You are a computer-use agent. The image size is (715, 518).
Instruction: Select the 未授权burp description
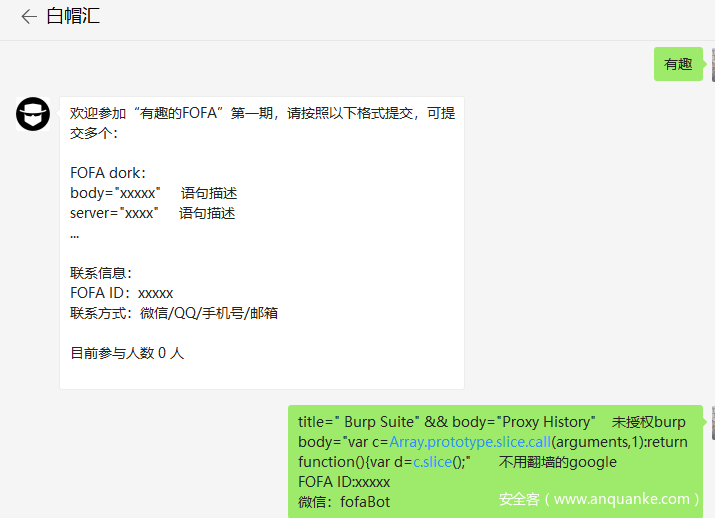point(648,422)
